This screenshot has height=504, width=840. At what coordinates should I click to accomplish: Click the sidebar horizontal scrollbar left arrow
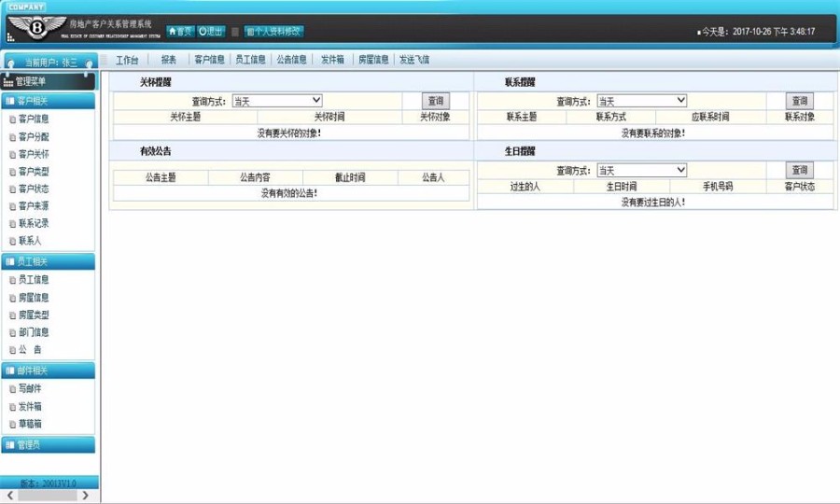click(x=9, y=496)
